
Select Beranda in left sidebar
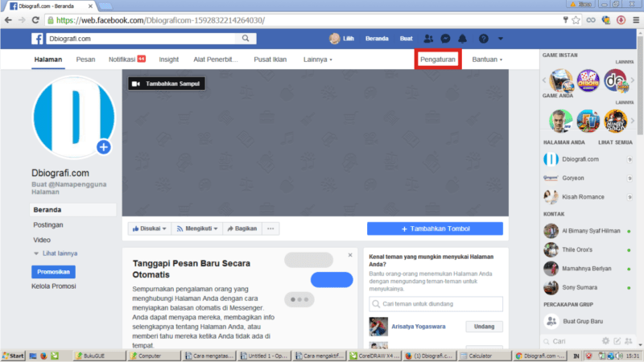pyautogui.click(x=72, y=210)
